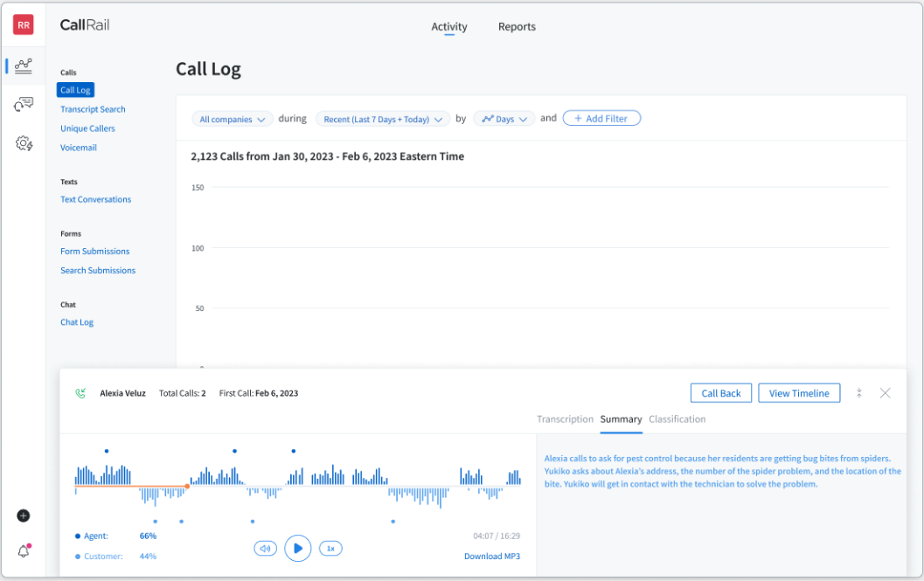Change playback speed with the 1x button

point(330,549)
